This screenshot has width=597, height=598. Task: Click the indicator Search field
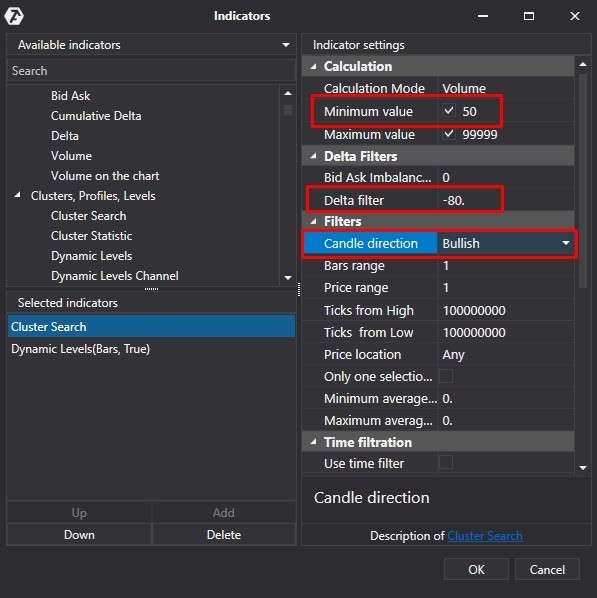pyautogui.click(x=151, y=71)
